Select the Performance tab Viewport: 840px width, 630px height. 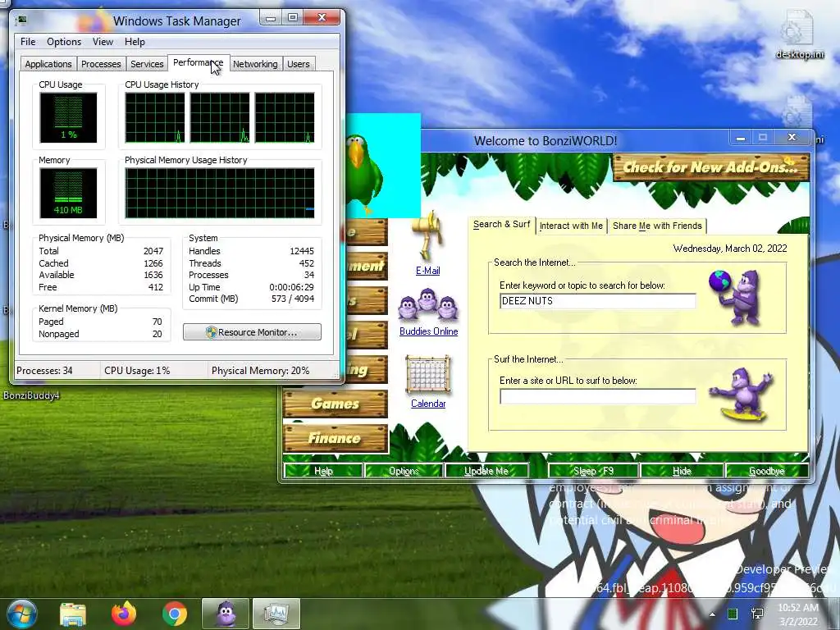199,62
